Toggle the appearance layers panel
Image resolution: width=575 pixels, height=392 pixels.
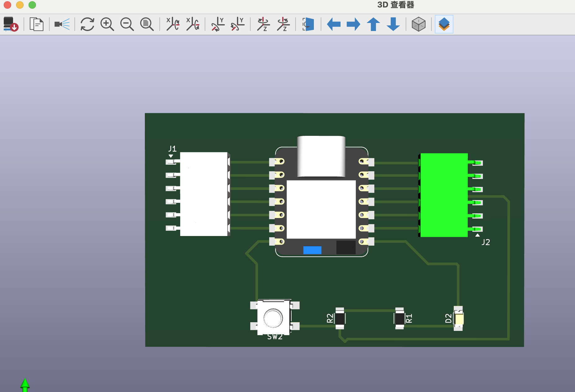pos(444,24)
